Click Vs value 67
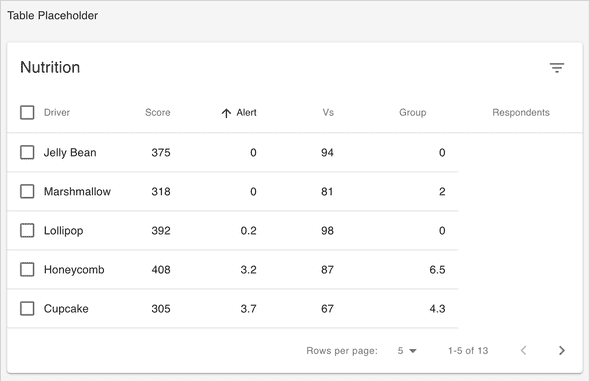590x381 pixels. [327, 309]
